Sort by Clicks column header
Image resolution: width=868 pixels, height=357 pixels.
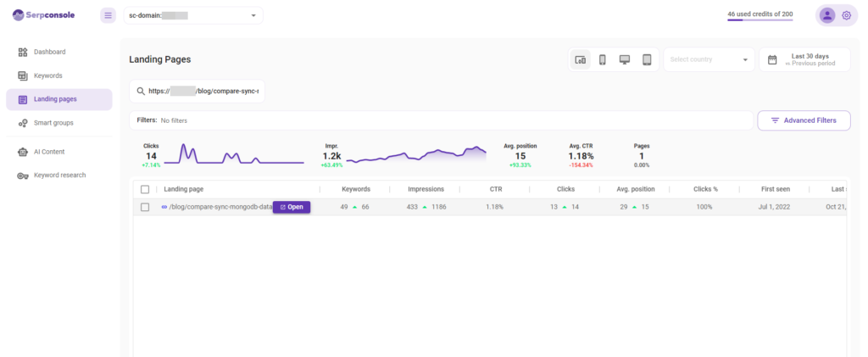(x=565, y=189)
